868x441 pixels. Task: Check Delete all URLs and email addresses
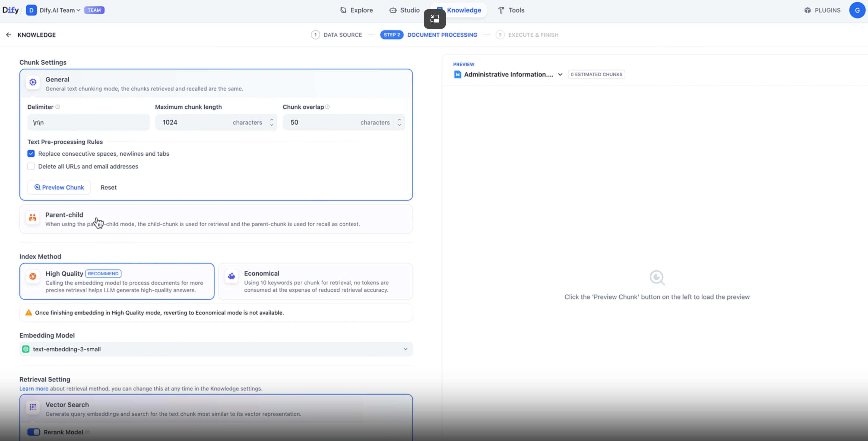(x=31, y=166)
